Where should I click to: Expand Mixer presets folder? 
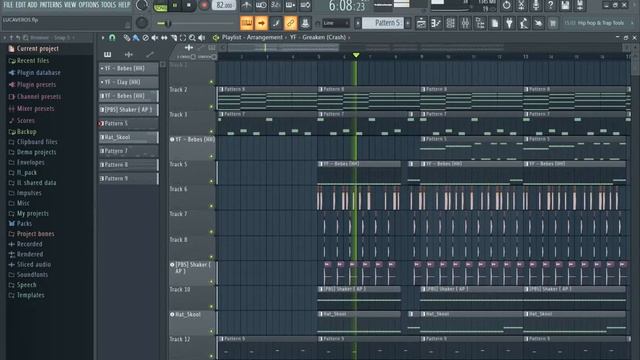35,109
